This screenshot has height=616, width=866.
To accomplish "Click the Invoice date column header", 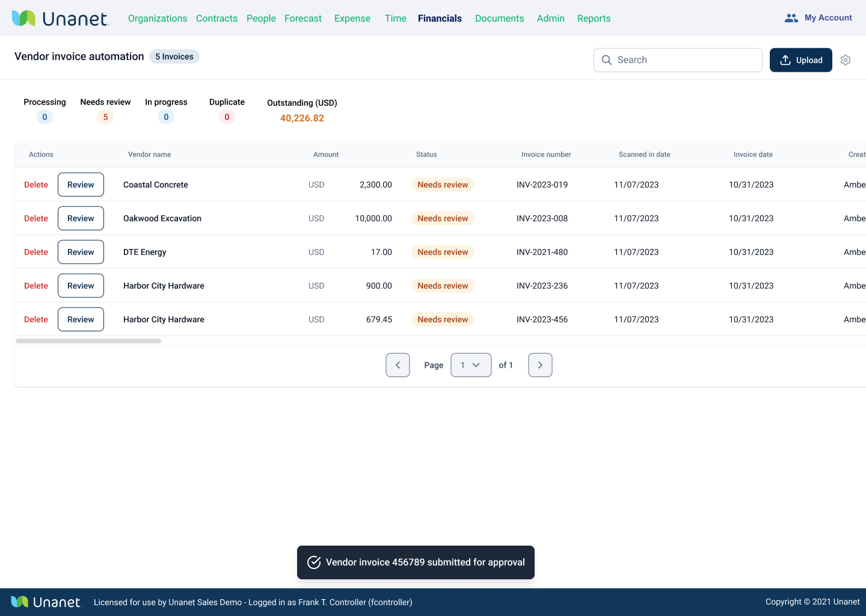I will (x=753, y=155).
